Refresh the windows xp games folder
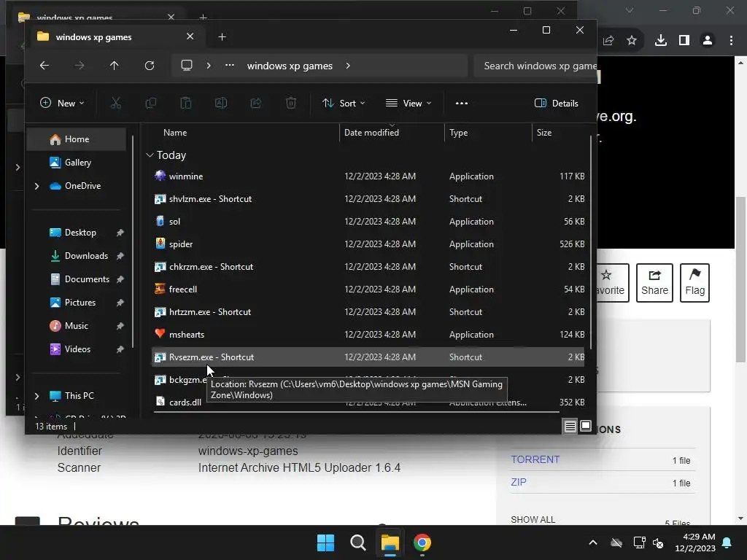747x560 pixels. click(x=150, y=65)
